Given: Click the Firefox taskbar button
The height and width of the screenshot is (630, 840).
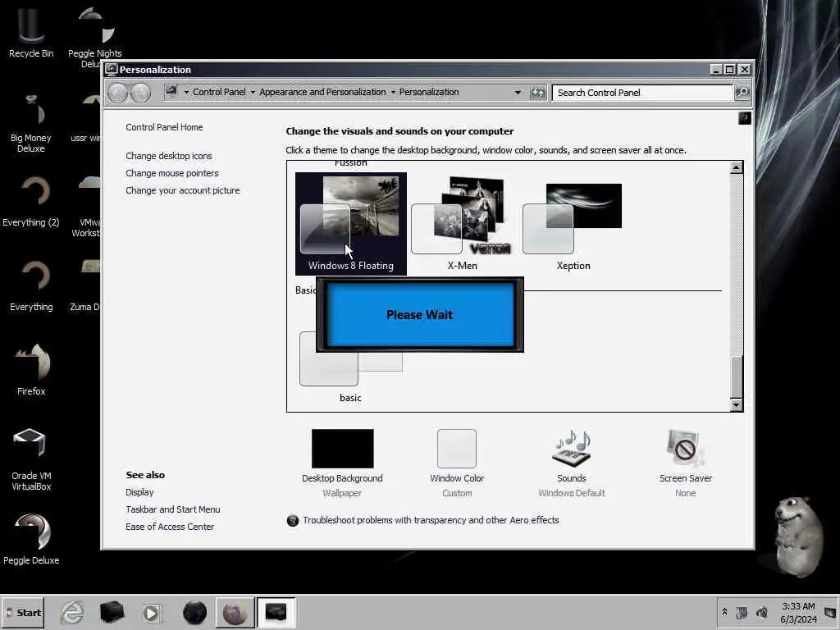Looking at the screenshot, I should pos(235,612).
